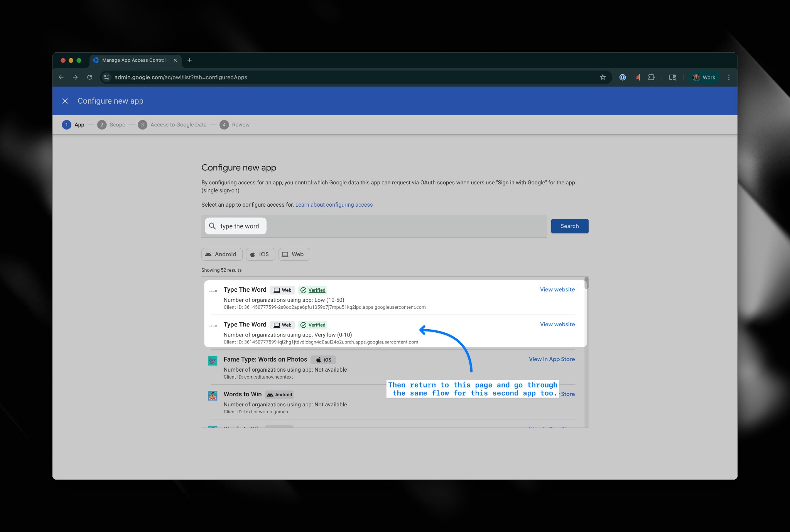Image resolution: width=790 pixels, height=532 pixels.
Task: Open Chrome three-dot menu
Action: click(x=729, y=77)
